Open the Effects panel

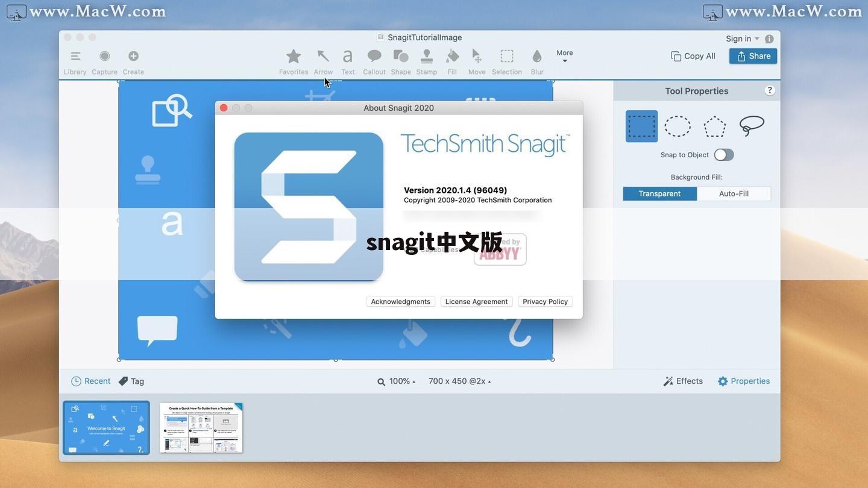[x=683, y=381]
